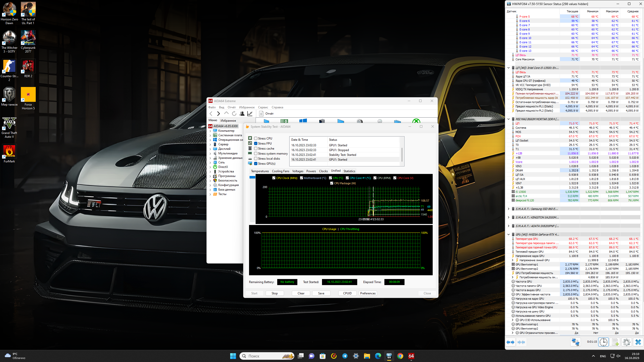Enable the Stress CPU checkbox
This screenshot has width=644, height=362.
tap(256, 138)
